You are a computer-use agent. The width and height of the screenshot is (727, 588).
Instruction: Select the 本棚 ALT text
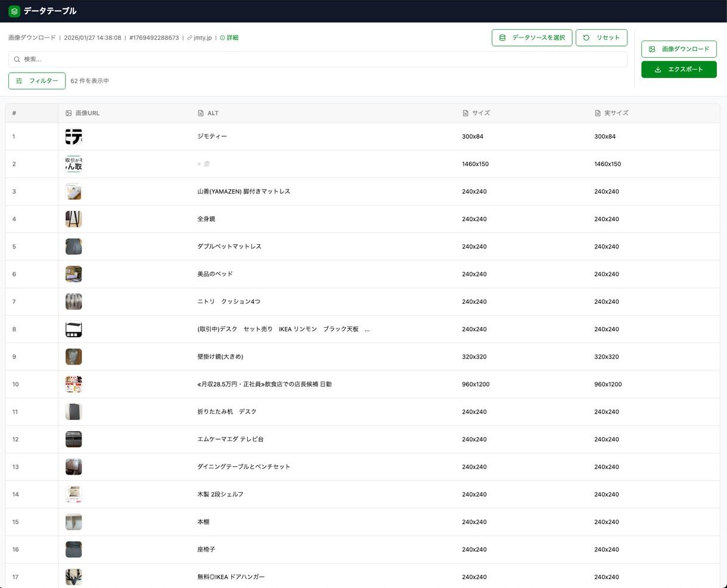pyautogui.click(x=203, y=522)
